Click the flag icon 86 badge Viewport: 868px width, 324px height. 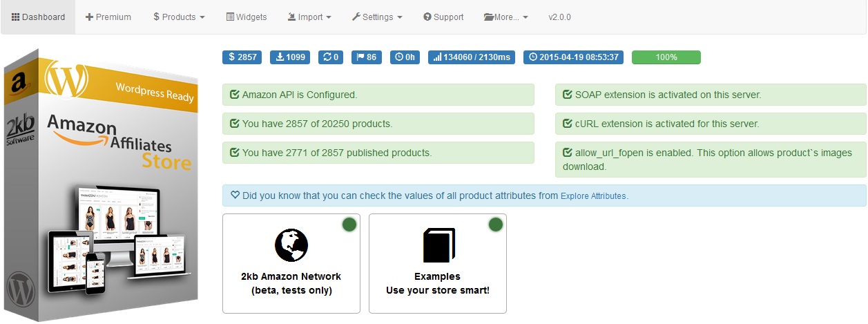pyautogui.click(x=367, y=57)
